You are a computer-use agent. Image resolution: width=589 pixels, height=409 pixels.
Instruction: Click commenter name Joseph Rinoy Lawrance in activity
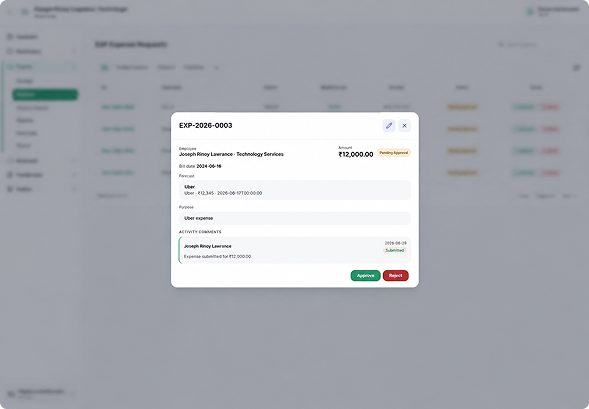[208, 246]
